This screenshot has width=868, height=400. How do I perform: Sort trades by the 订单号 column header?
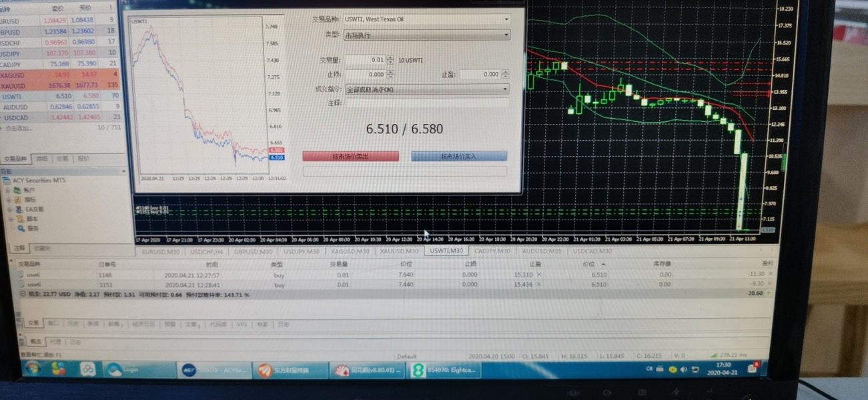click(107, 265)
